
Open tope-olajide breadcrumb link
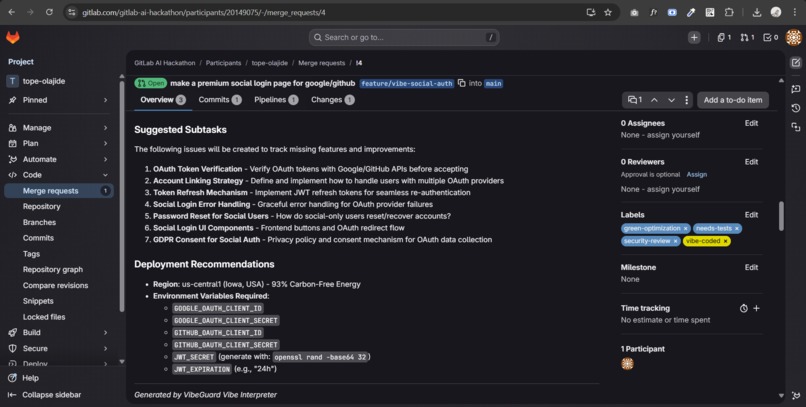(269, 63)
